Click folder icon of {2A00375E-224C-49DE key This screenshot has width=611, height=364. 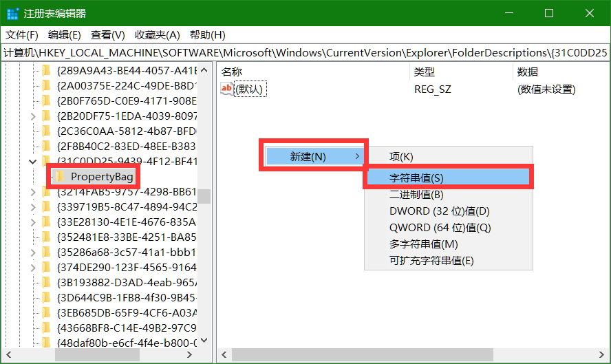[47, 85]
